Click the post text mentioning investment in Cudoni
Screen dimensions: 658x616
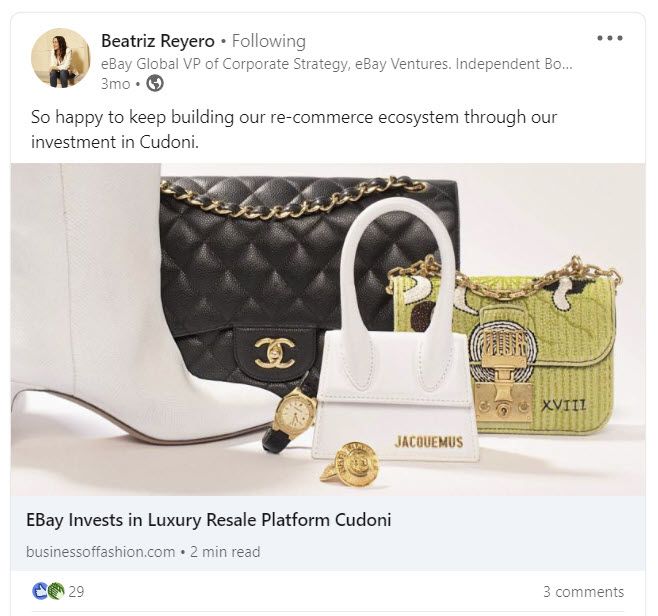click(x=294, y=129)
